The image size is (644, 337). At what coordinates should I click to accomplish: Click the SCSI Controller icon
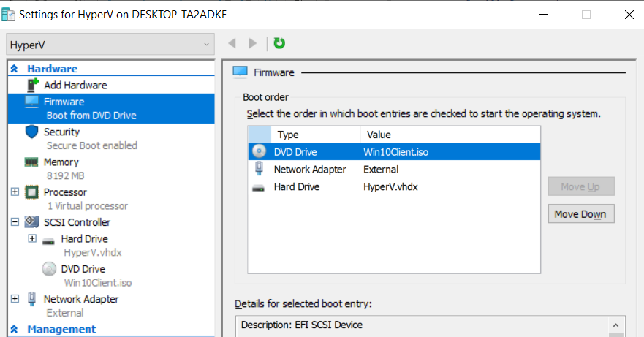point(31,222)
